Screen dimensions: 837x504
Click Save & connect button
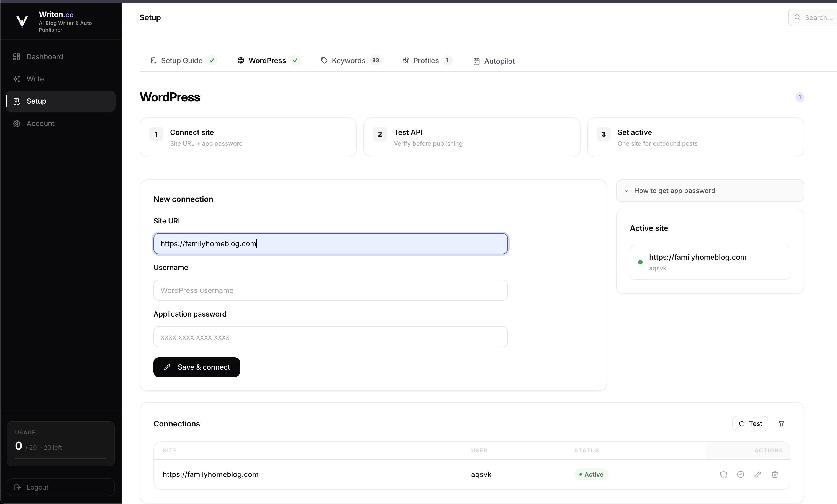tap(197, 367)
